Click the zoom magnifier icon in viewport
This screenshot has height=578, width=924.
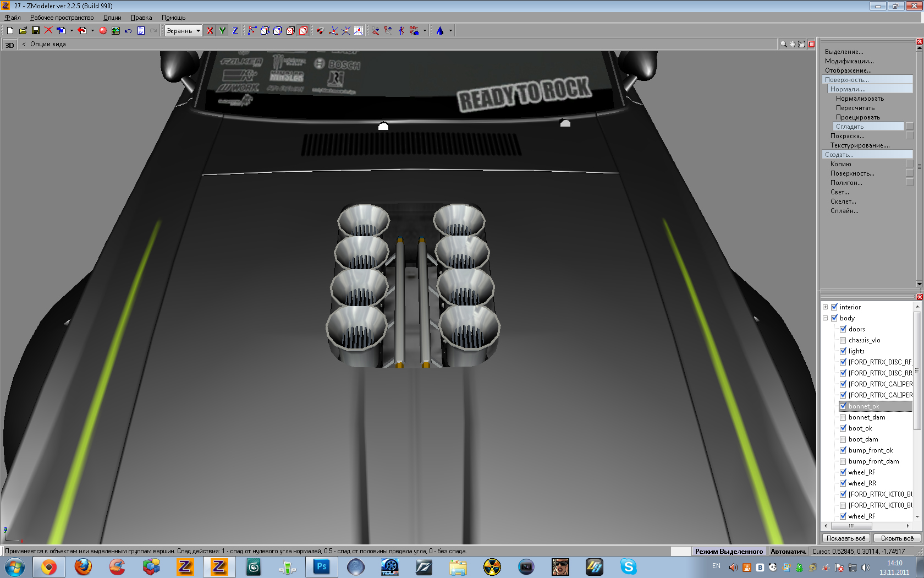pyautogui.click(x=783, y=44)
